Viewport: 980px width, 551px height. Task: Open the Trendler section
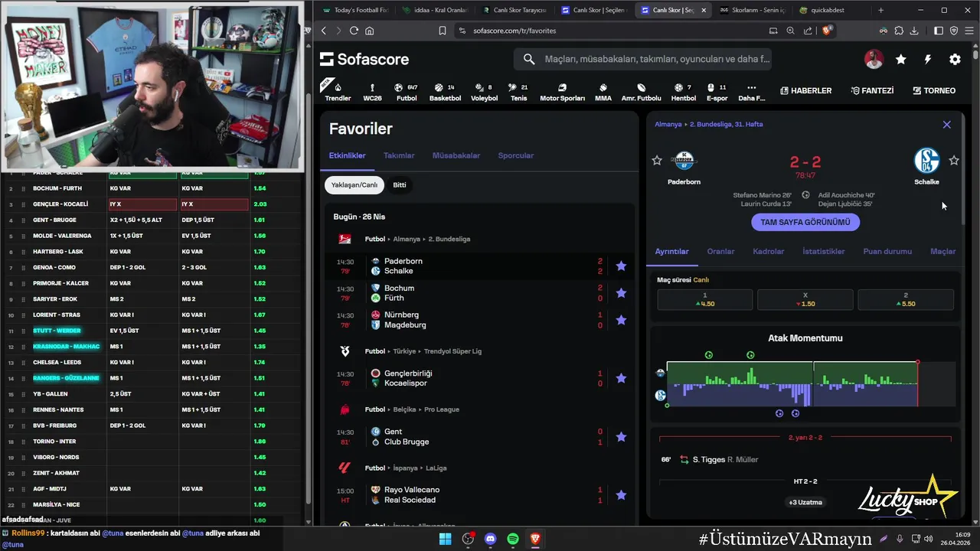[x=338, y=92]
